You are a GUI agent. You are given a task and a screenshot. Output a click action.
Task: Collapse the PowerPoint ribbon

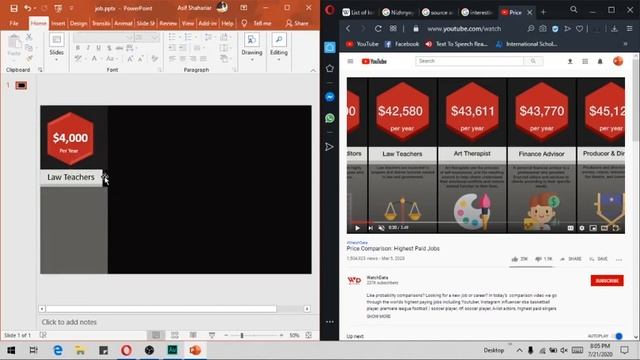pos(313,70)
